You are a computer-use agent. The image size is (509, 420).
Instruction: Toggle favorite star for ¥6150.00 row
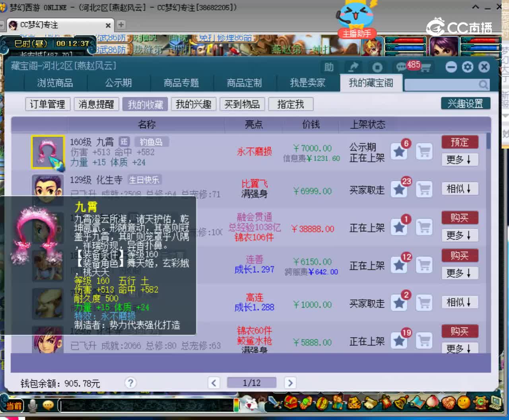point(399,265)
